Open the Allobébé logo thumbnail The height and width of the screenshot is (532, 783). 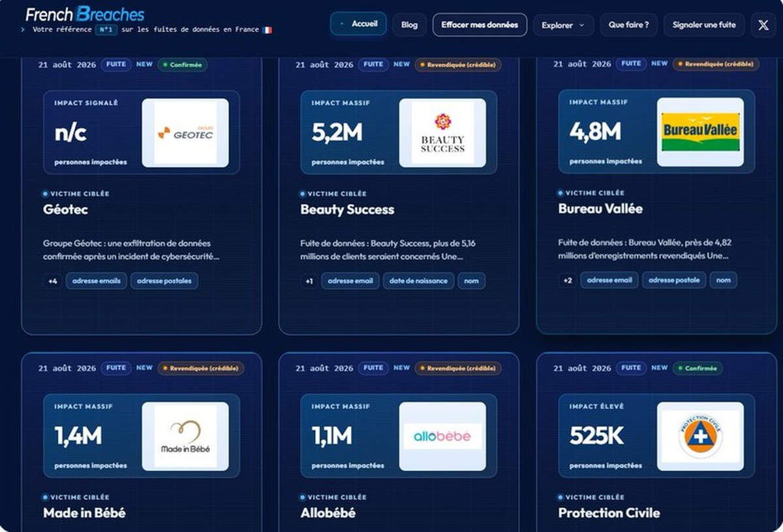coord(442,436)
